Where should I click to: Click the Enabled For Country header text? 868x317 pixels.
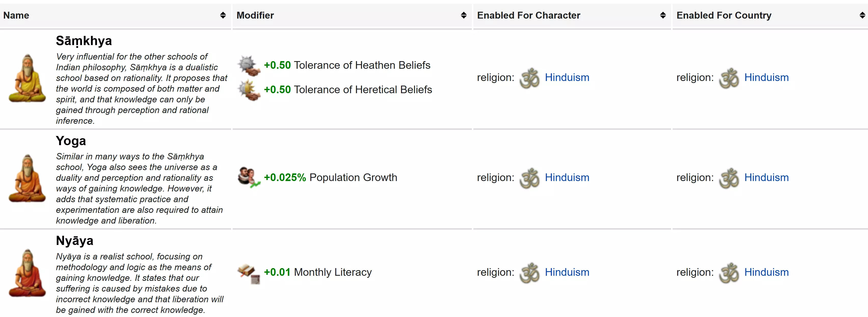tap(724, 15)
